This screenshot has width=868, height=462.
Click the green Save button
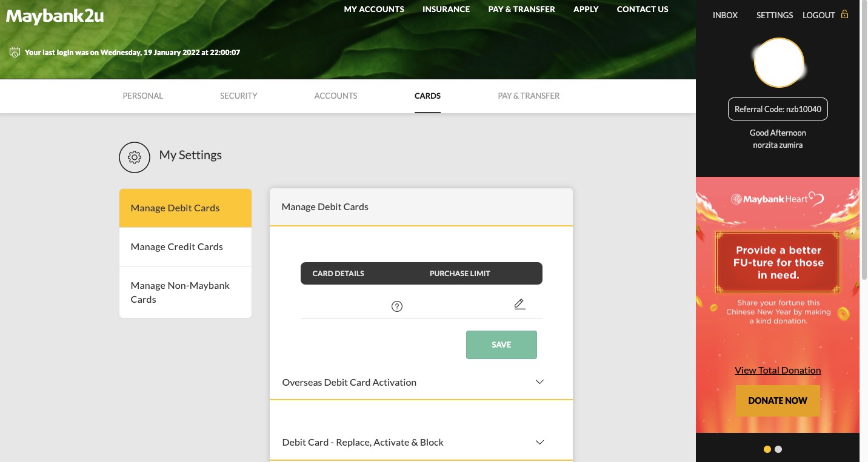[501, 345]
